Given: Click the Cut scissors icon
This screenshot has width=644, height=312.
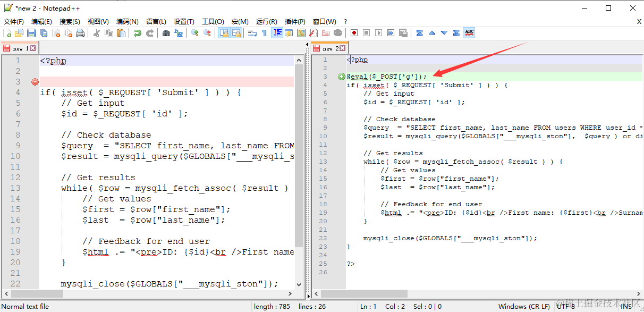Looking at the screenshot, I should point(96,33).
